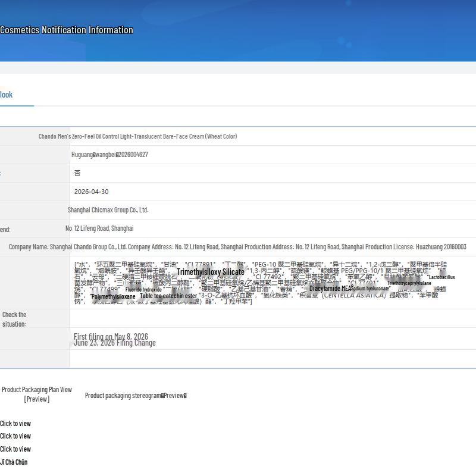
Task: Click the date value 2026-04-30
Action: coord(92,192)
